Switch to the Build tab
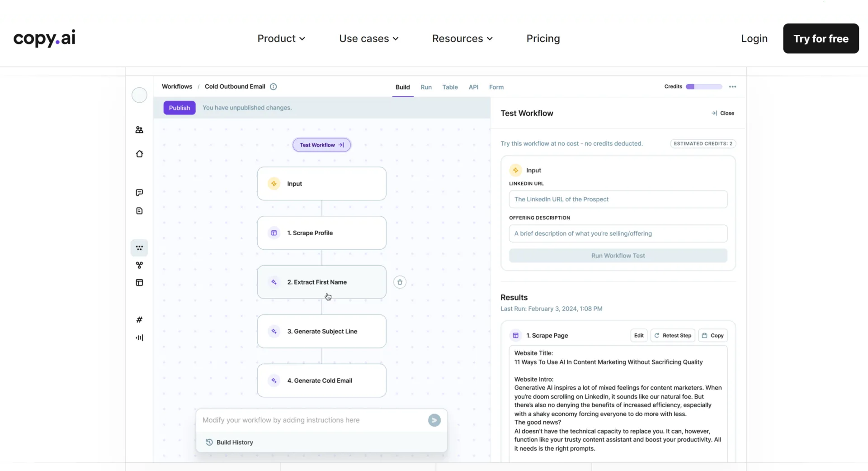 (402, 87)
